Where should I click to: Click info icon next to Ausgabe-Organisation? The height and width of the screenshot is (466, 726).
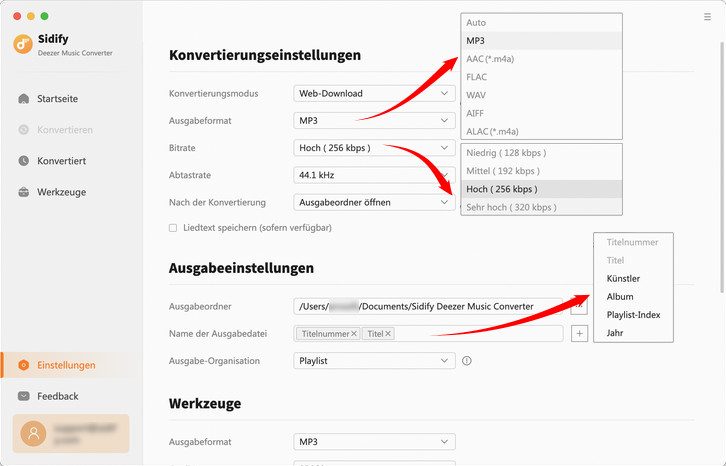tap(467, 361)
